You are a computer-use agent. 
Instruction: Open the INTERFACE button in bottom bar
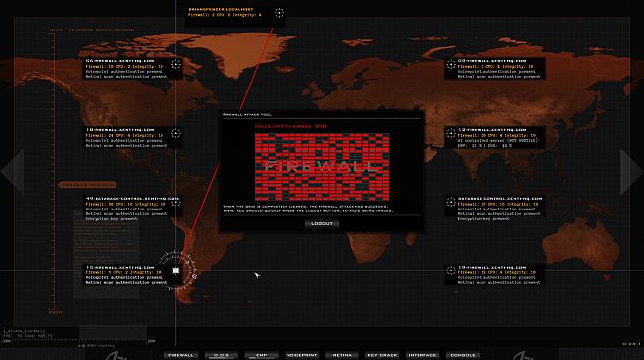(422, 355)
